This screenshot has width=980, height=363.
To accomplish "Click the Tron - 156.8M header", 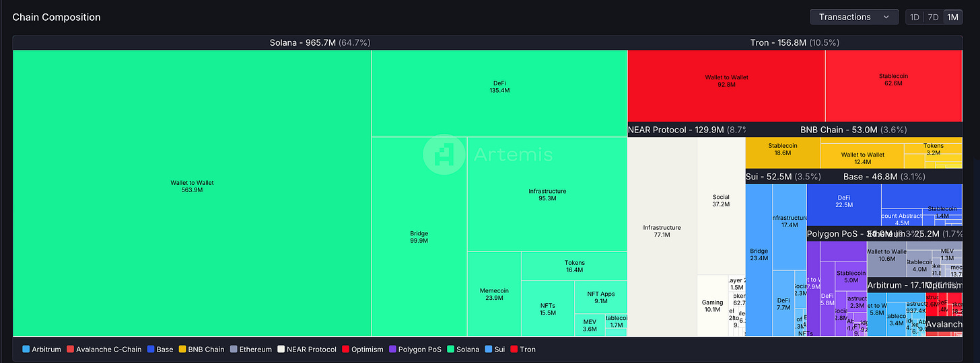I will click(x=795, y=42).
